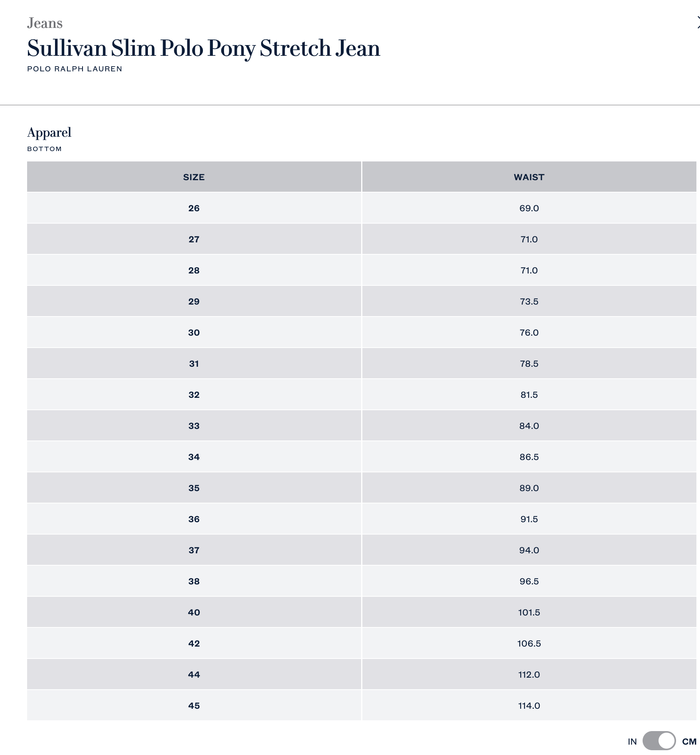Screen dimensions: 700x755
Task: Click the WAIST column header
Action: tap(529, 177)
